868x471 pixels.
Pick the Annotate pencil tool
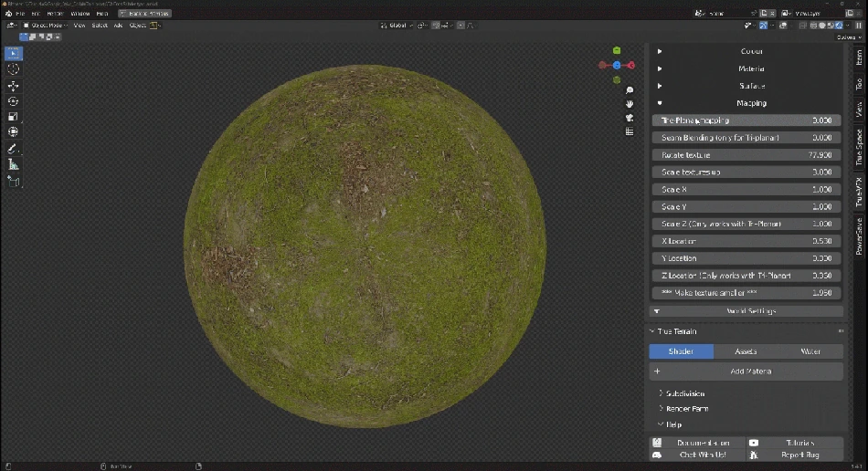coord(14,149)
